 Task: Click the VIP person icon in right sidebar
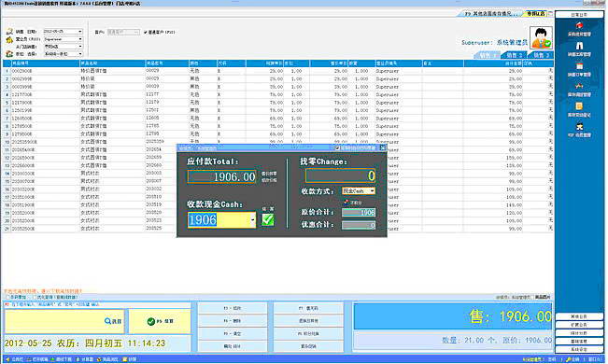pyautogui.click(x=579, y=127)
